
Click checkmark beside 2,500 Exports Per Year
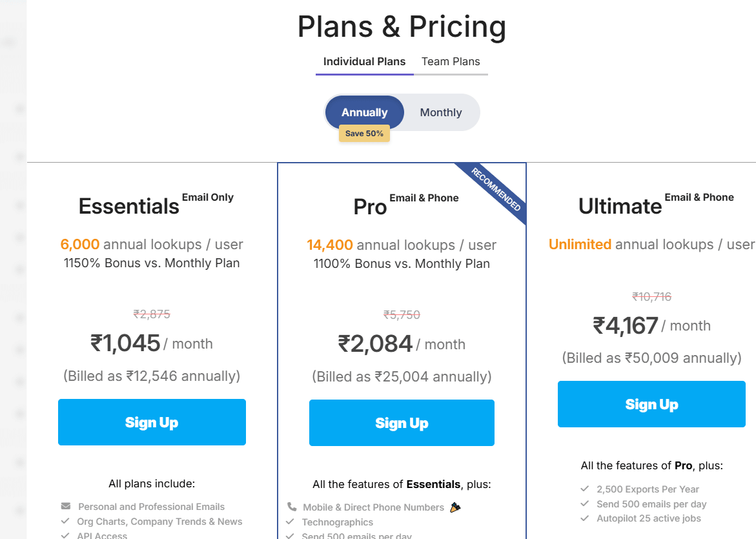585,489
